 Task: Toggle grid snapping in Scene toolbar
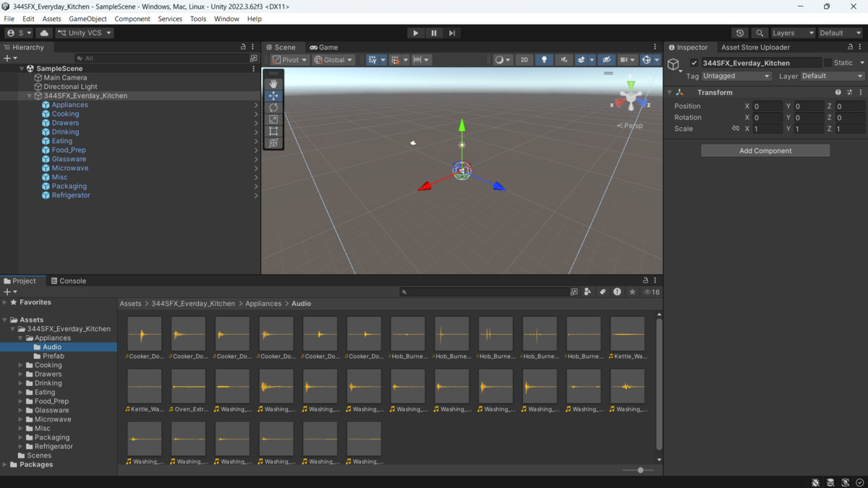point(395,60)
